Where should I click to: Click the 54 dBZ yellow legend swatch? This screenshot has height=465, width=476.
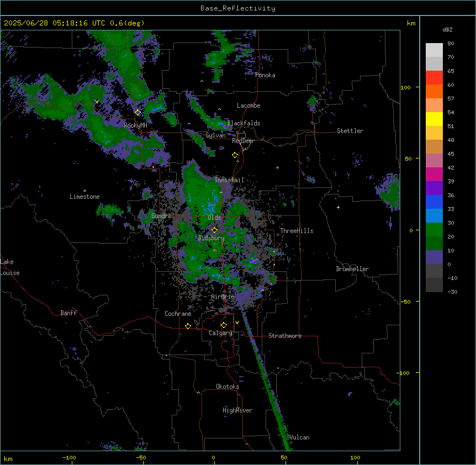[434, 119]
